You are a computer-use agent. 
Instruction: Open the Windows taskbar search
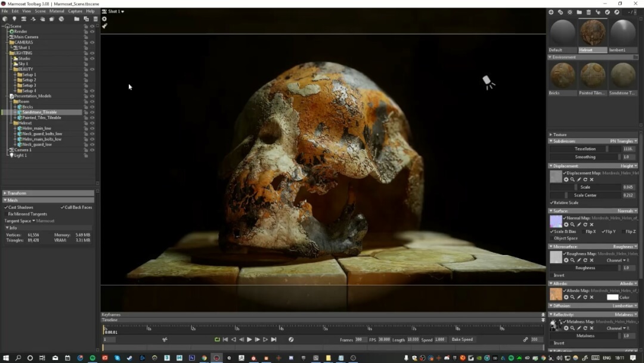pyautogui.click(x=18, y=358)
